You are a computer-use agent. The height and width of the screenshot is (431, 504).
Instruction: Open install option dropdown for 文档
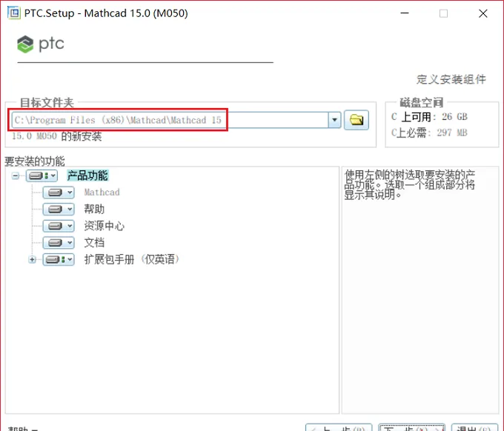[59, 242]
